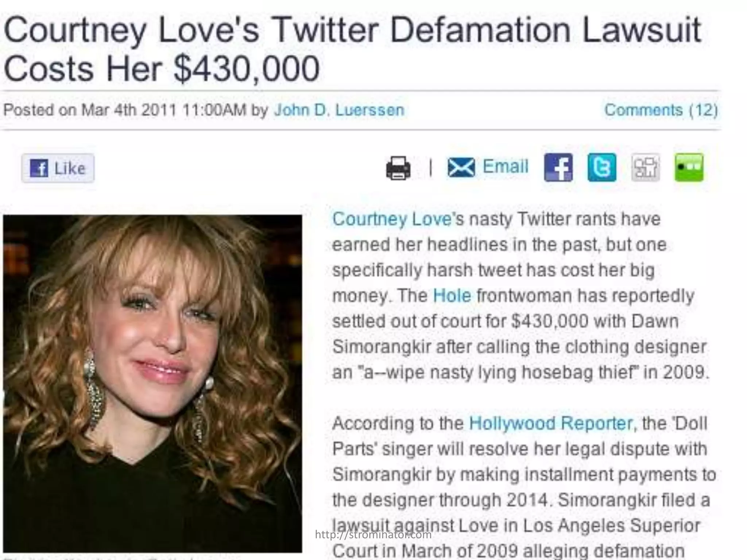Click the gray share icon after Twitter
Image resolution: width=747 pixels, height=560 pixels.
[x=645, y=167]
